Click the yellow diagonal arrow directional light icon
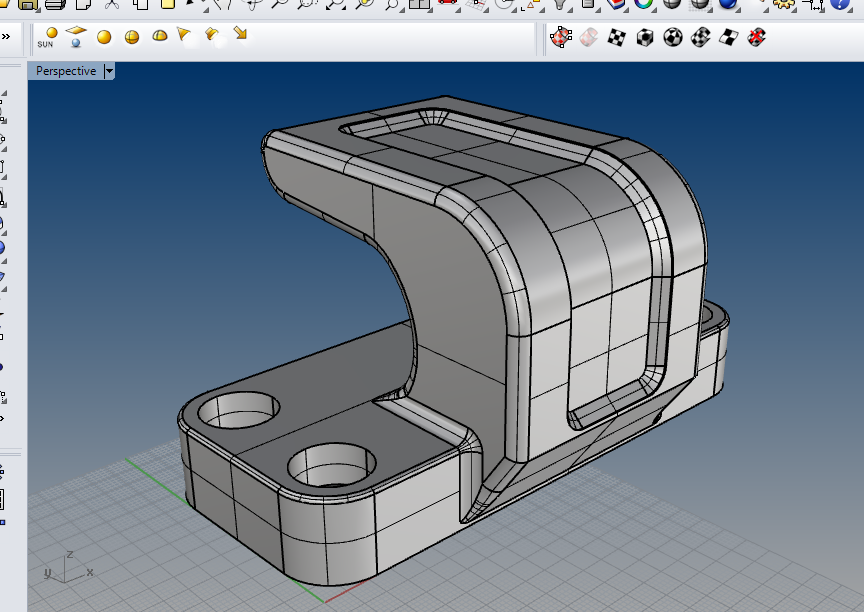 [240, 35]
